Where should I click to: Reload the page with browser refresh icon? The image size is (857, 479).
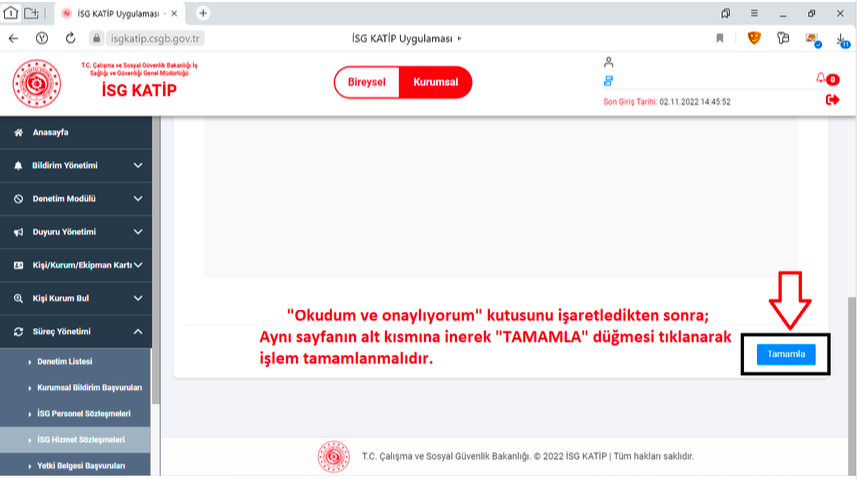pos(70,38)
